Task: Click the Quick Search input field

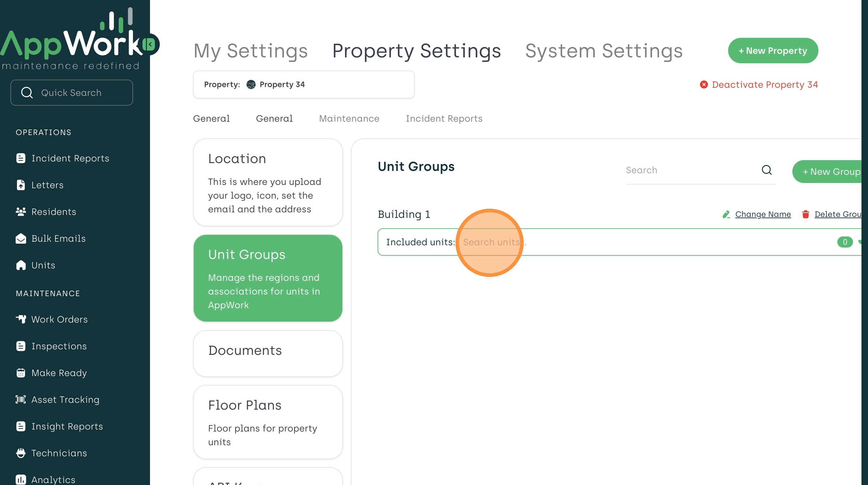Action: [71, 93]
